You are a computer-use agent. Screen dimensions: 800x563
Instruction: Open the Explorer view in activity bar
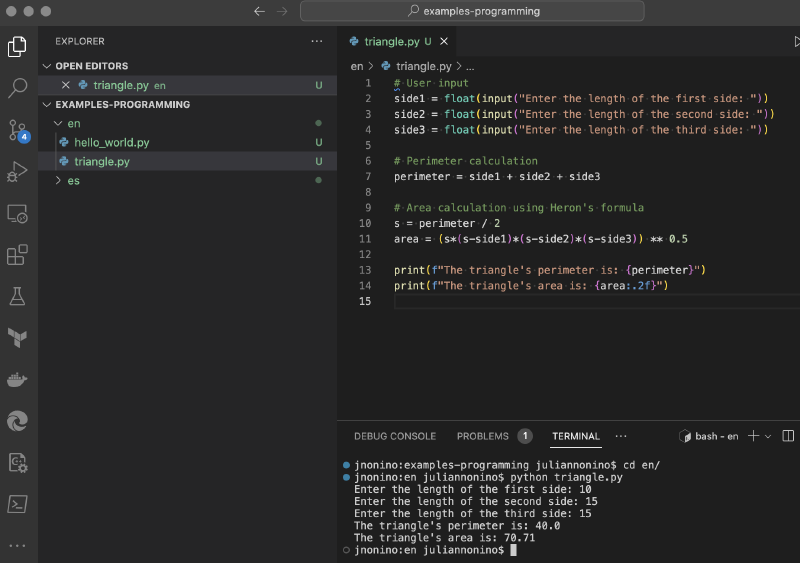click(x=17, y=46)
